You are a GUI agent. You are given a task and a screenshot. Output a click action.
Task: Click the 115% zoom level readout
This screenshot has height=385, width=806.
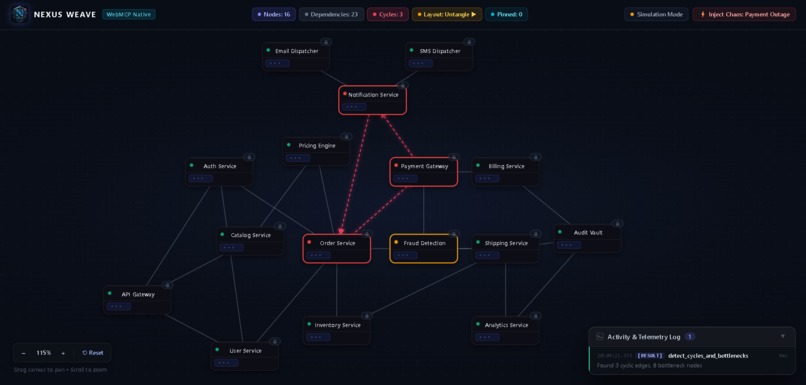(43, 353)
